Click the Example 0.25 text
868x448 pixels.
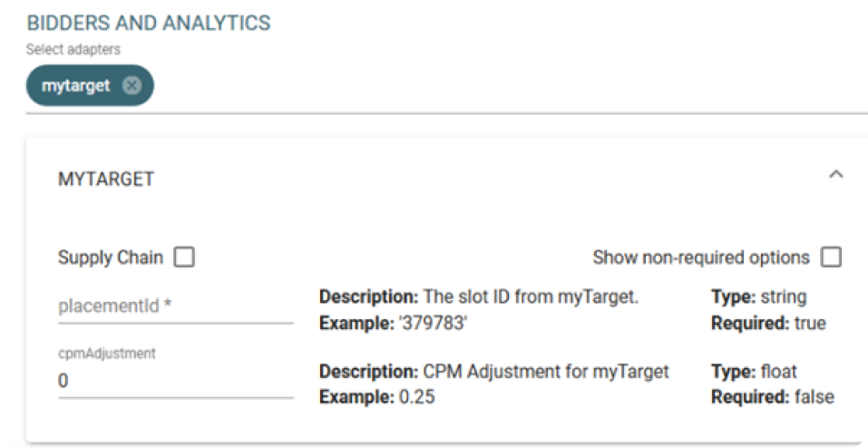pyautogui.click(x=377, y=397)
